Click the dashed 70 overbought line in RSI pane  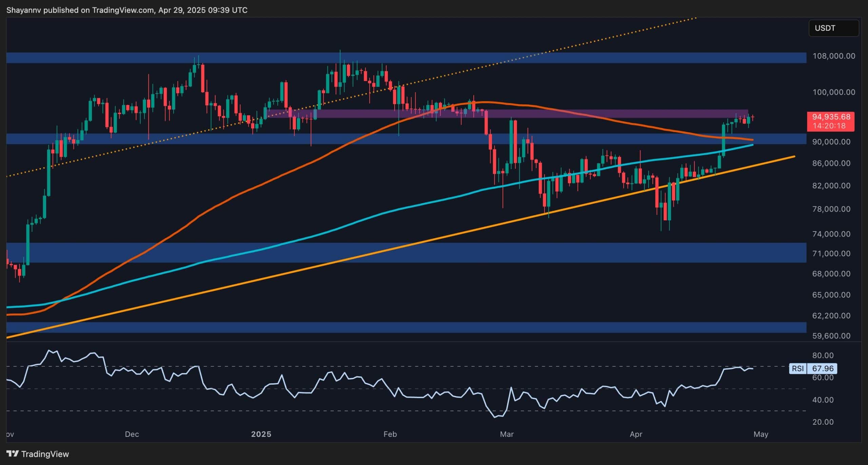tap(407, 366)
